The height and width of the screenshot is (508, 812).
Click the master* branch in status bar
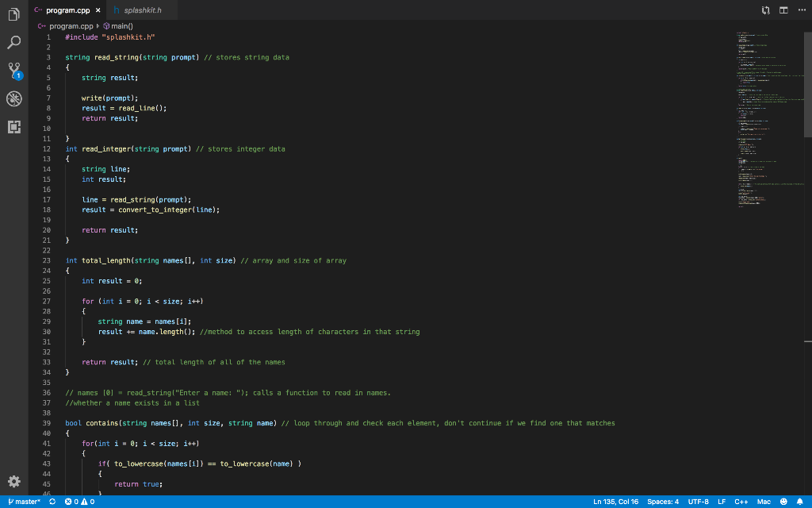[25, 502]
